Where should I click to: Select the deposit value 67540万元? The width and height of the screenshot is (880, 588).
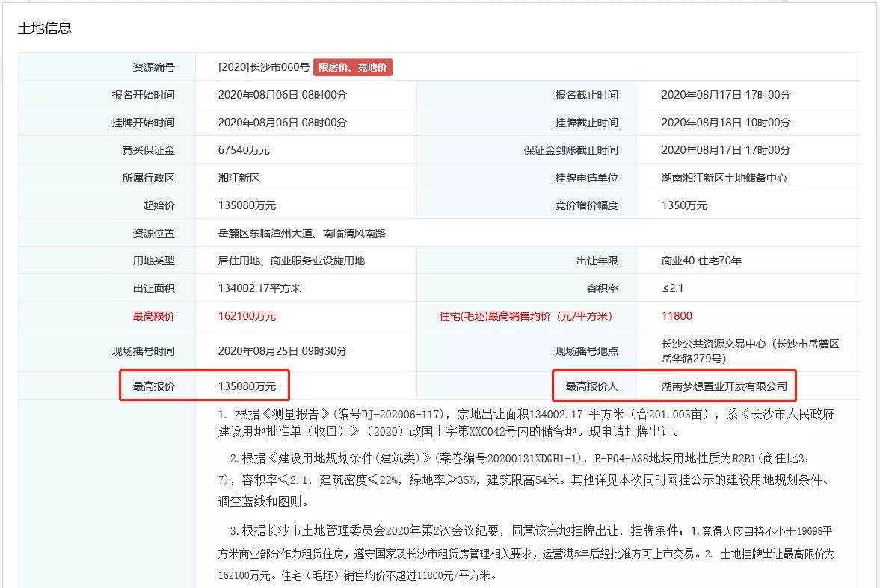pos(244,150)
